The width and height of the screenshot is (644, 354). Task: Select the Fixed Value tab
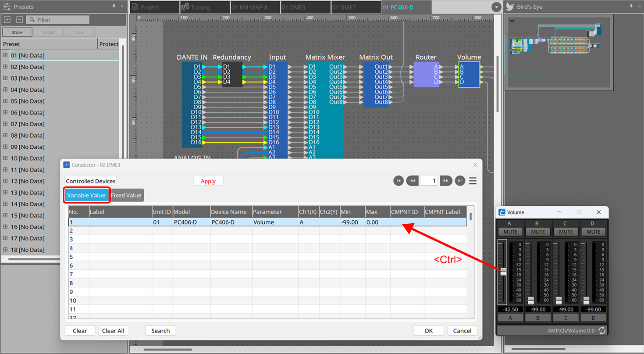point(127,195)
